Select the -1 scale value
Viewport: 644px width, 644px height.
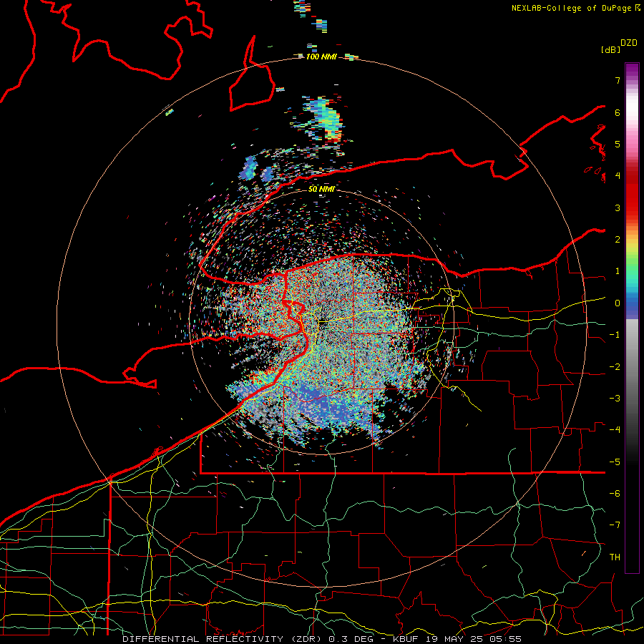tap(615, 335)
